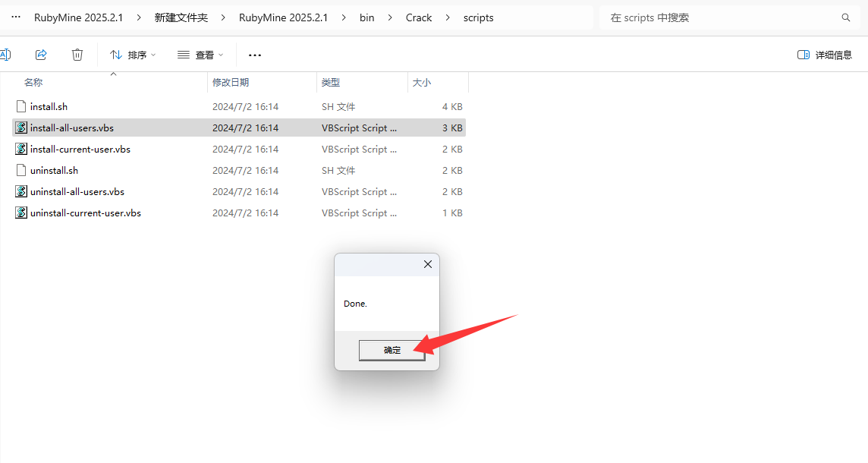Viewport: 868px width, 463px height.
Task: Select install-all-users.vbs file
Action: pos(239,128)
